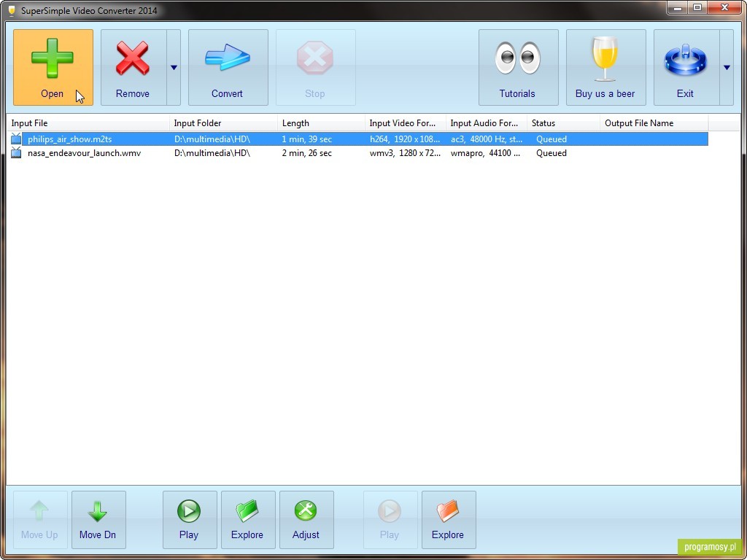Expand the Remove button dropdown arrow

click(x=174, y=67)
